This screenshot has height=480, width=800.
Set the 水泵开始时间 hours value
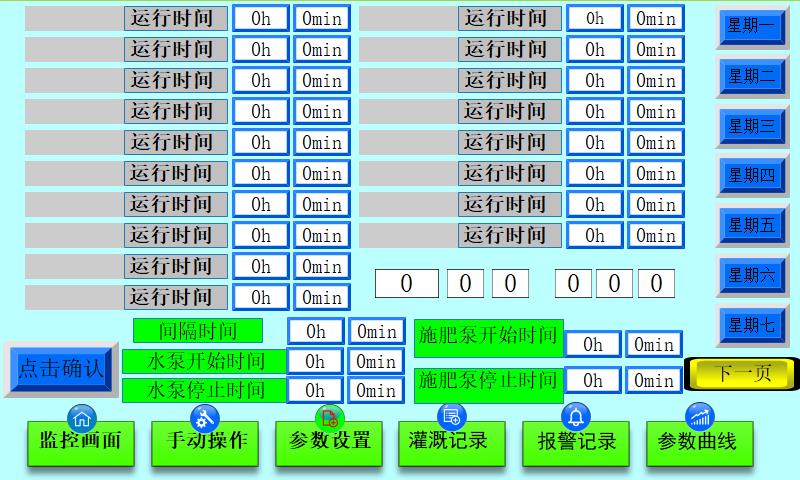tap(315, 361)
